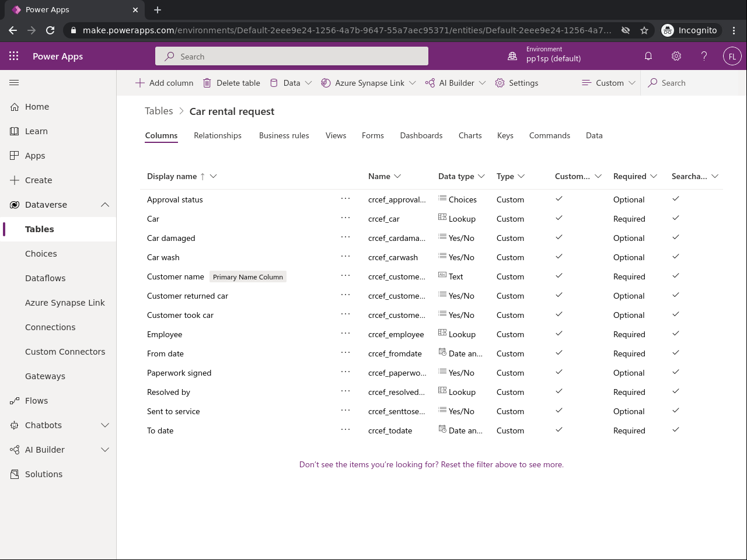Viewport: 747px width, 560px height.
Task: Click the FL user account avatar
Action: pyautogui.click(x=732, y=56)
